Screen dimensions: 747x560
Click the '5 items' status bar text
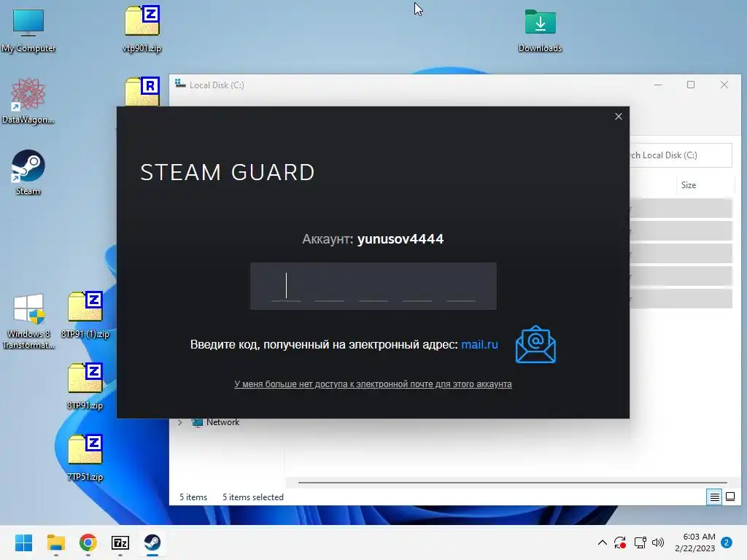point(193,497)
